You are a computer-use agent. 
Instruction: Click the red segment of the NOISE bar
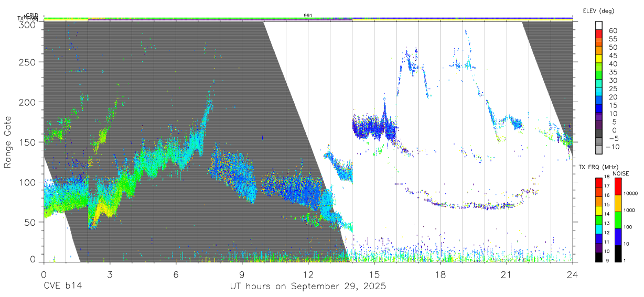618,186
